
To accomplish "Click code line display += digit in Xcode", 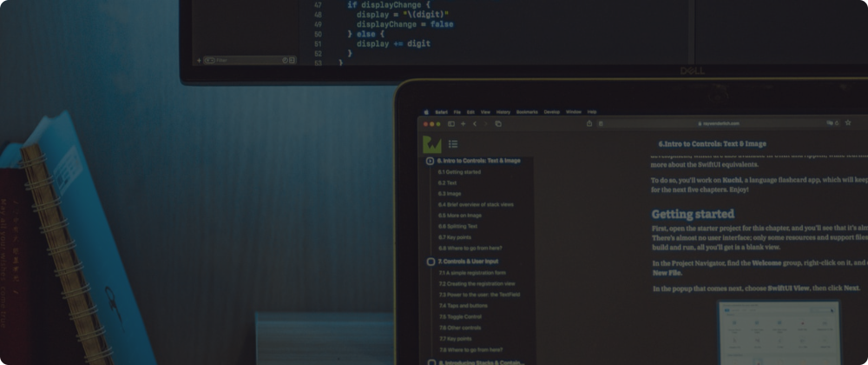I will [393, 43].
